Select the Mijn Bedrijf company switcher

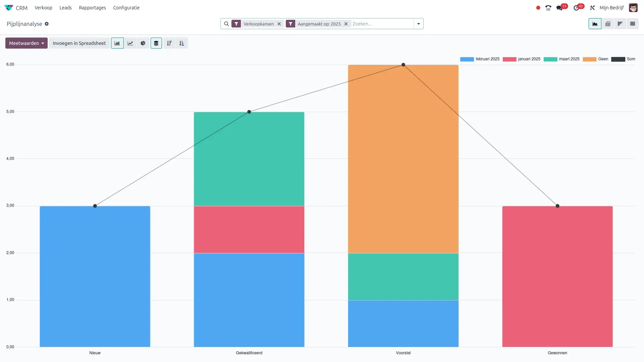611,8
